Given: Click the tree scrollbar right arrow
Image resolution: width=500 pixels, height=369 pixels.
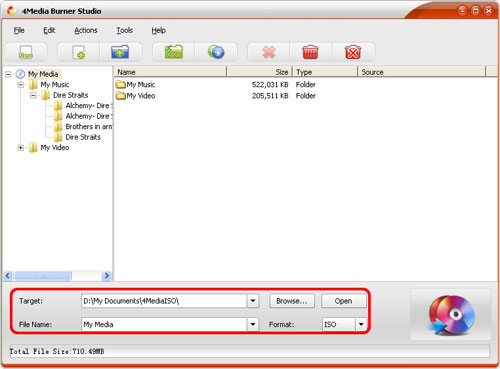Looking at the screenshot, I should [107, 276].
